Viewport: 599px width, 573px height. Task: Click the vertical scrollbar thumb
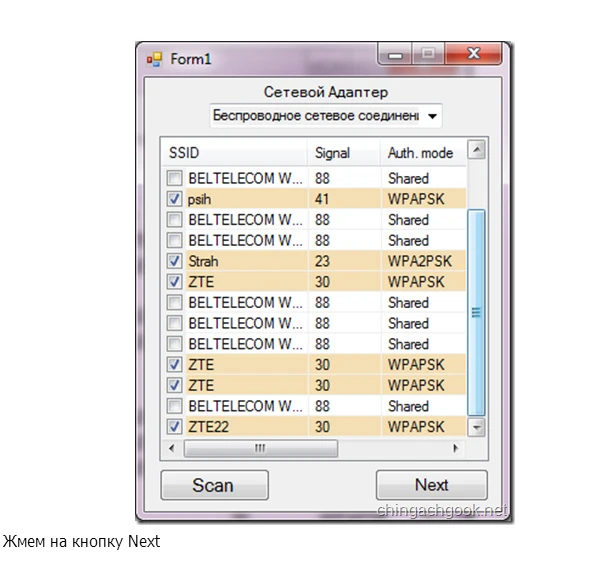pos(476,312)
